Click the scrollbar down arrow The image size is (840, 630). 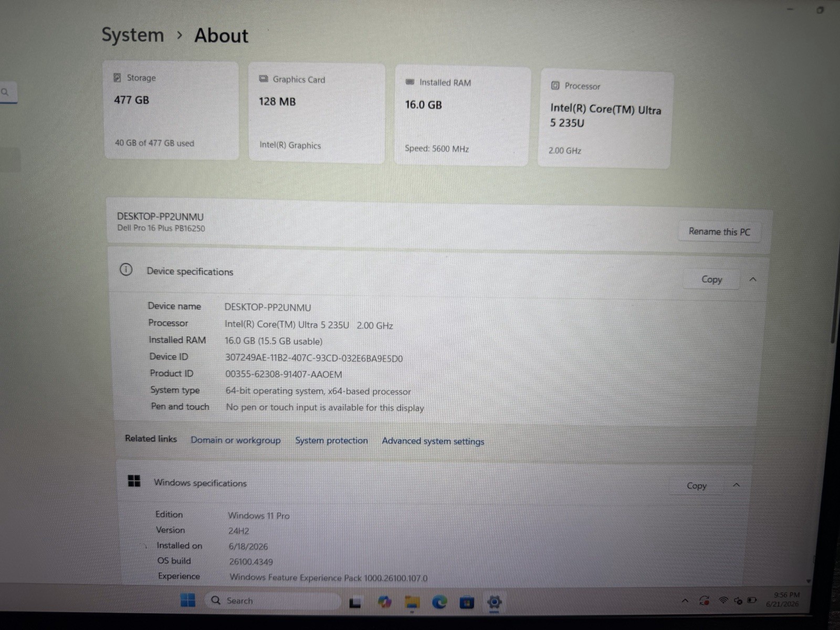[x=808, y=581]
